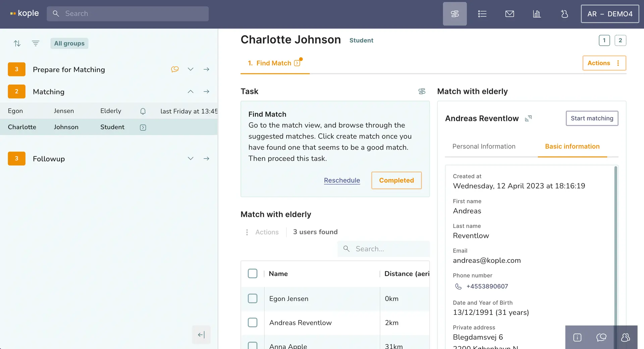
Task: Select the Basic information tab
Action: click(572, 147)
